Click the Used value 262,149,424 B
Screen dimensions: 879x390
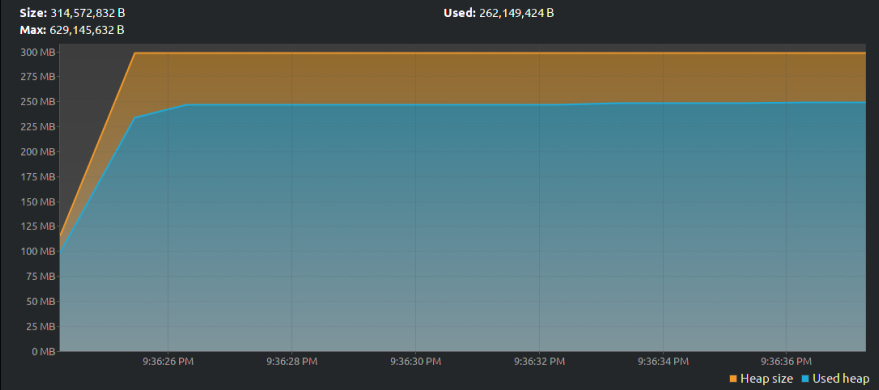point(517,13)
